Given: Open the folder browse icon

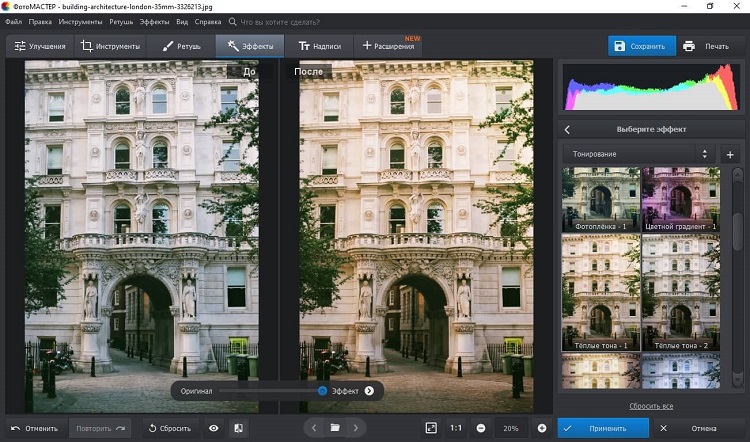Looking at the screenshot, I should (x=336, y=428).
